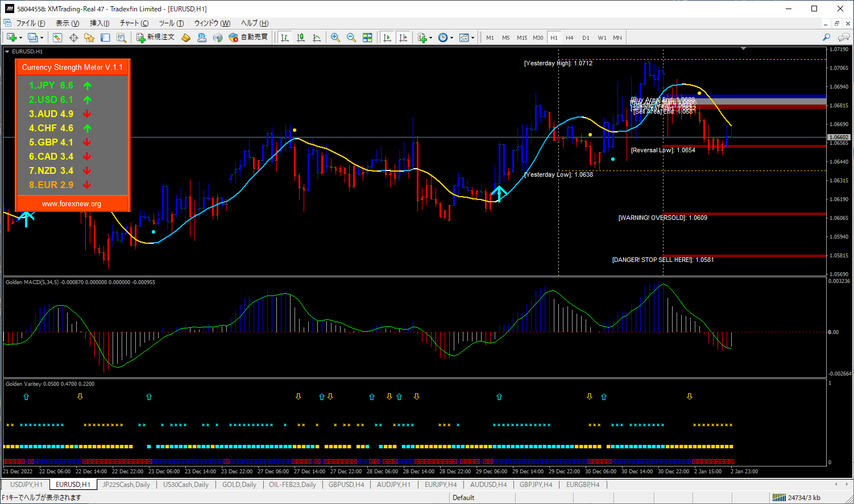Open the 挿入 (I) menu
The width and height of the screenshot is (854, 504).
coord(100,23)
